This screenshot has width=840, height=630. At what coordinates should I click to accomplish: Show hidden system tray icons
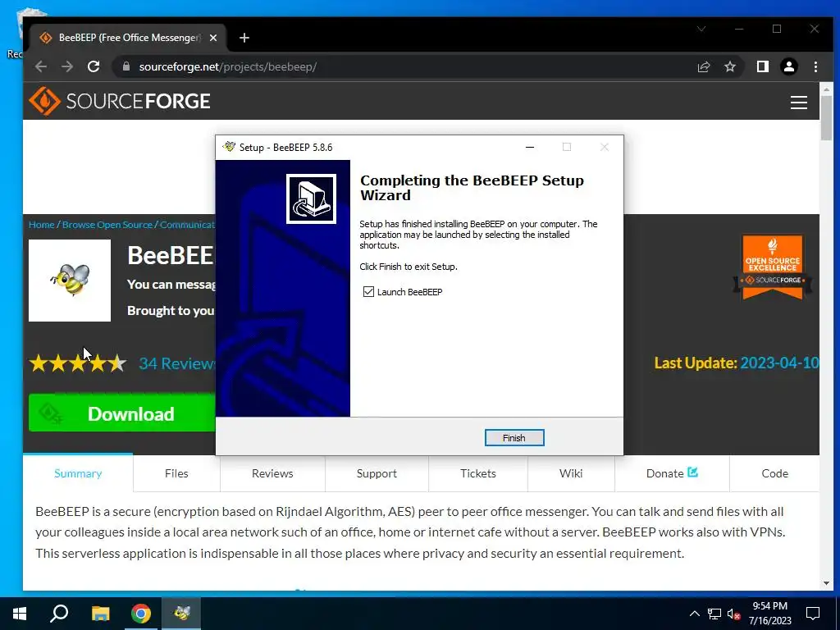tap(694, 614)
